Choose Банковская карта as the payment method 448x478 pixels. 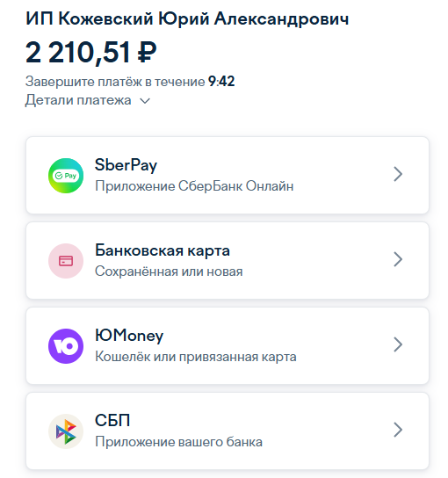163,250
